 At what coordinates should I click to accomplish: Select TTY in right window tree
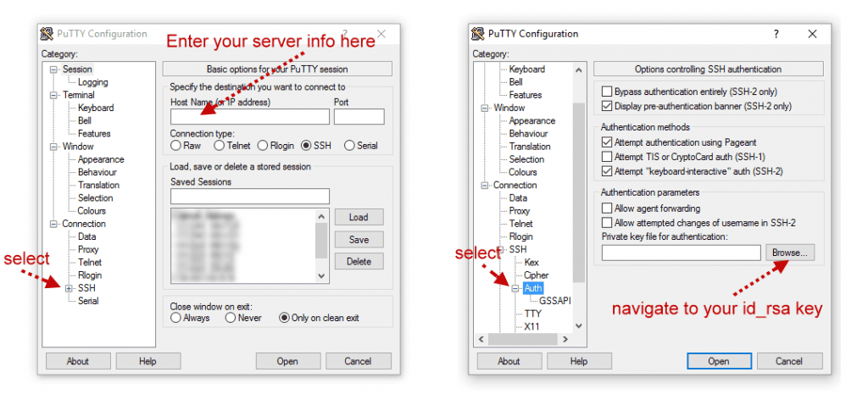pos(533,314)
